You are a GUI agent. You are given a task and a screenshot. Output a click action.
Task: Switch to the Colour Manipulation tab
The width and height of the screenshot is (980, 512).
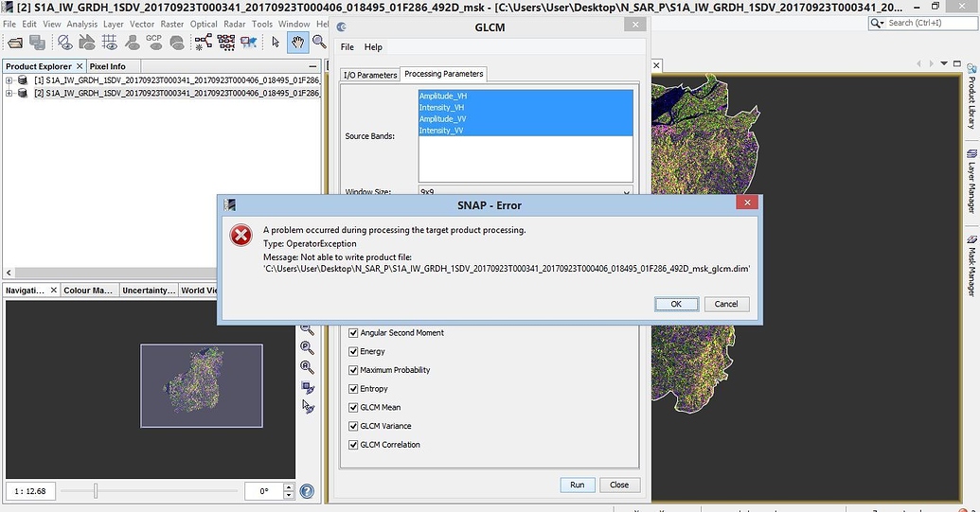88,291
